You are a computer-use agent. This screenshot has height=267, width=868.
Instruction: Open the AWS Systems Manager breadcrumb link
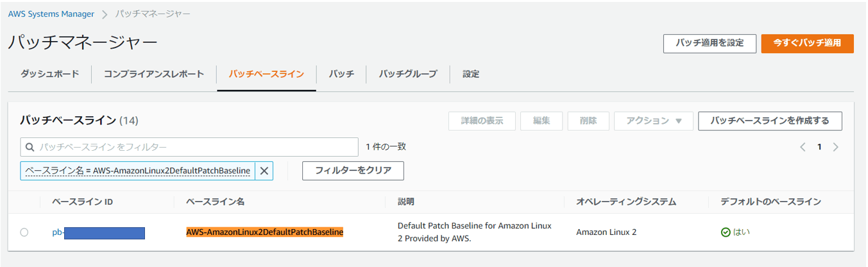(x=51, y=13)
